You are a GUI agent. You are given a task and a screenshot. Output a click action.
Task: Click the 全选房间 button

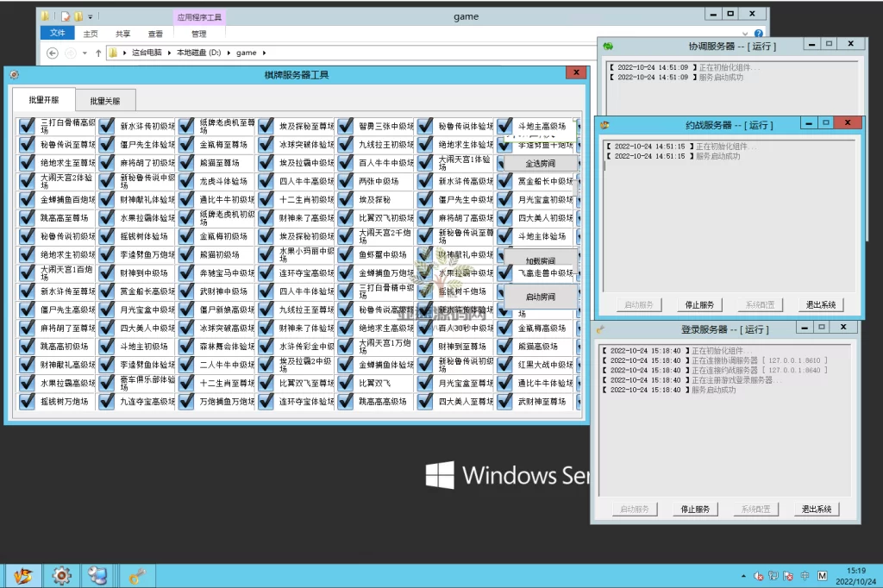pos(540,163)
